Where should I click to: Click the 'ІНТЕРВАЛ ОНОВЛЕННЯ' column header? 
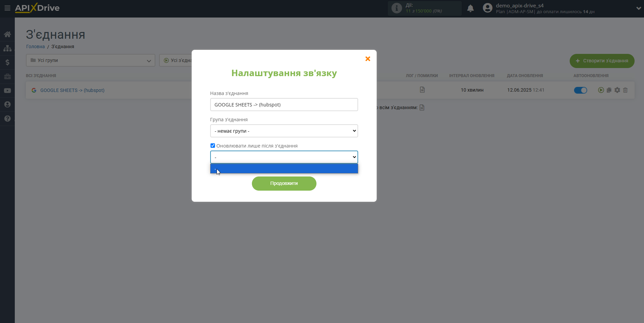472,76
